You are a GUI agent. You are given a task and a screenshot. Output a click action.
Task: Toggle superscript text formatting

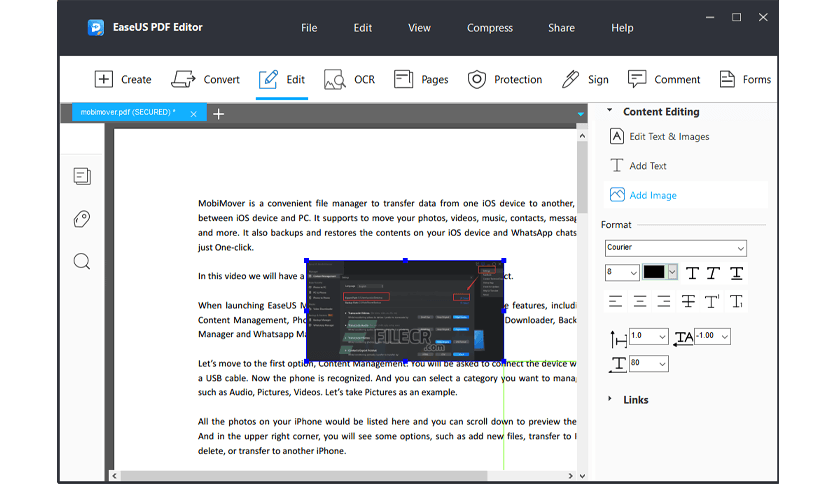pyautogui.click(x=712, y=302)
